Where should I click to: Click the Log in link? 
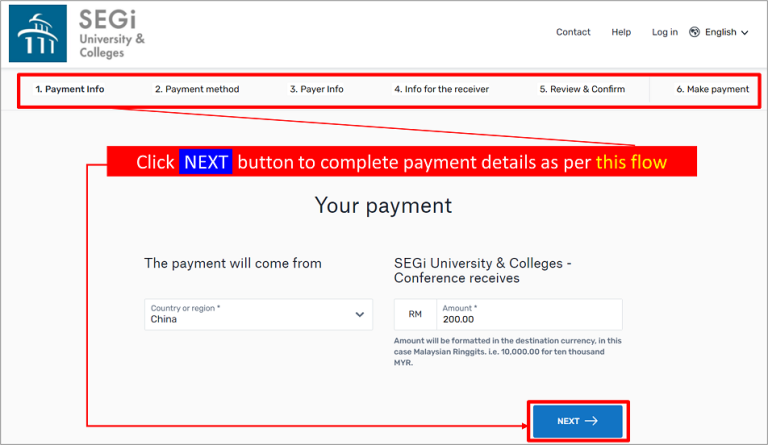tap(664, 32)
